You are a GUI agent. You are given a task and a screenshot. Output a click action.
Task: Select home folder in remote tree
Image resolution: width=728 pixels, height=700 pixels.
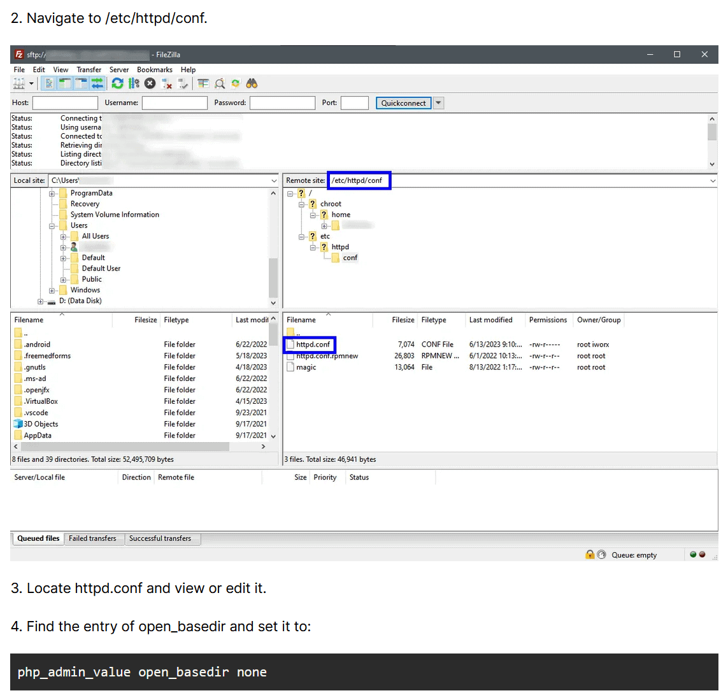click(341, 215)
